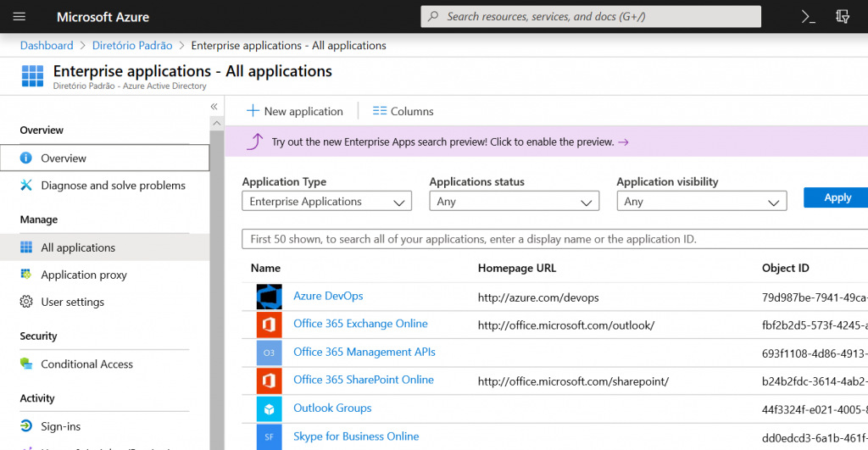The width and height of the screenshot is (868, 450).
Task: Click the Object ID column header
Action: coord(786,268)
